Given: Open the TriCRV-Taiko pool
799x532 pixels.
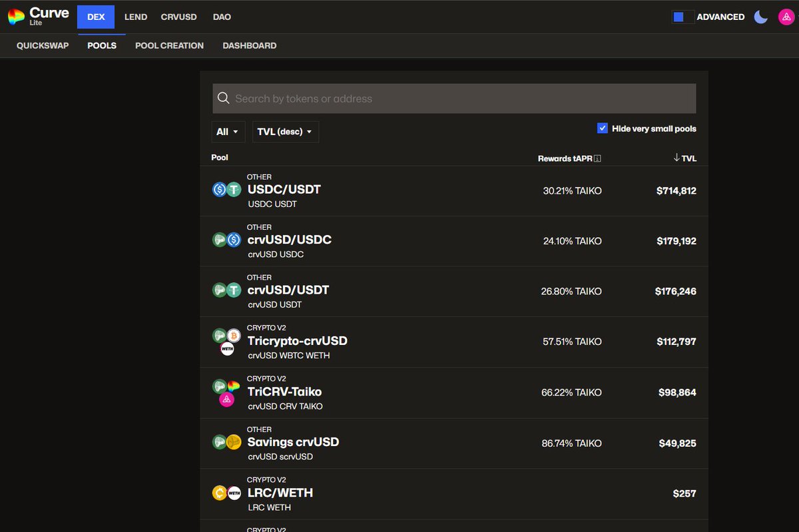Looking at the screenshot, I should 454,393.
